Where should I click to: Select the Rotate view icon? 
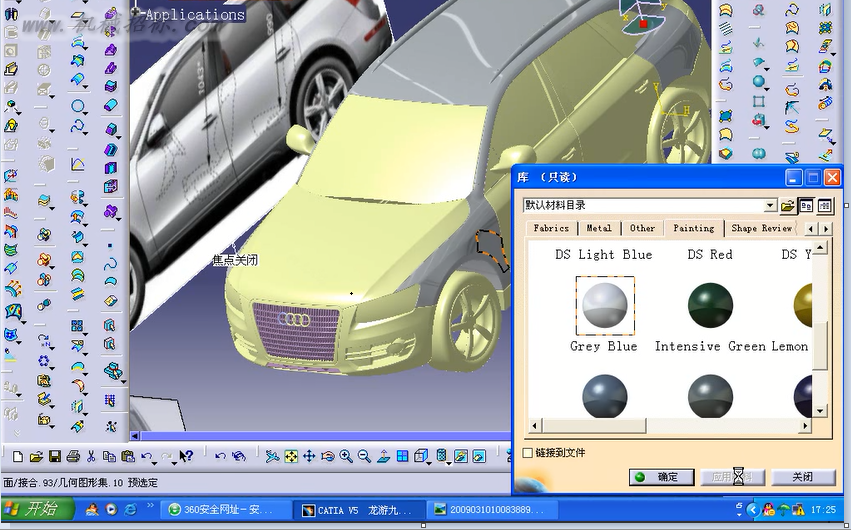click(x=328, y=457)
